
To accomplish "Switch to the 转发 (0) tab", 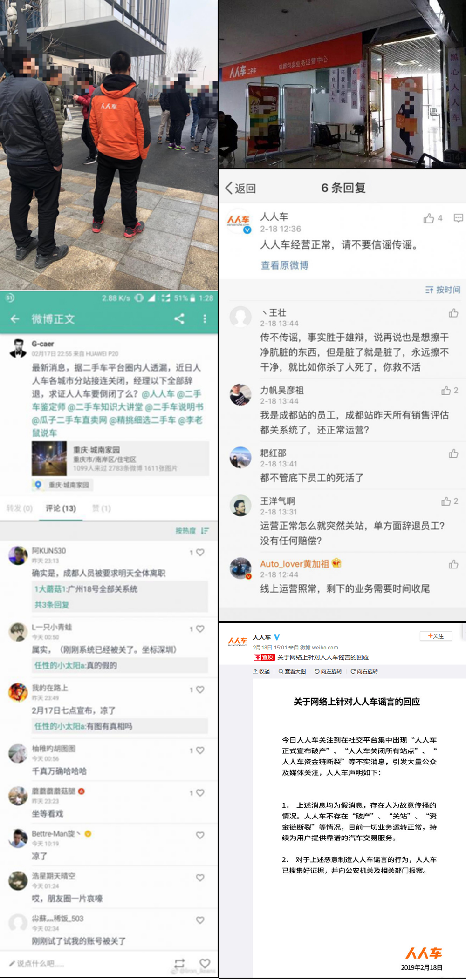I will tap(20, 508).
